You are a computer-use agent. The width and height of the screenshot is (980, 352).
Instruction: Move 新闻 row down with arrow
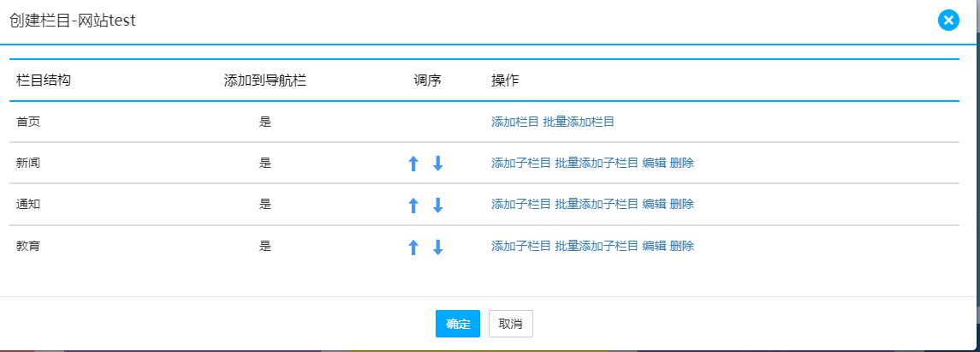coord(438,164)
